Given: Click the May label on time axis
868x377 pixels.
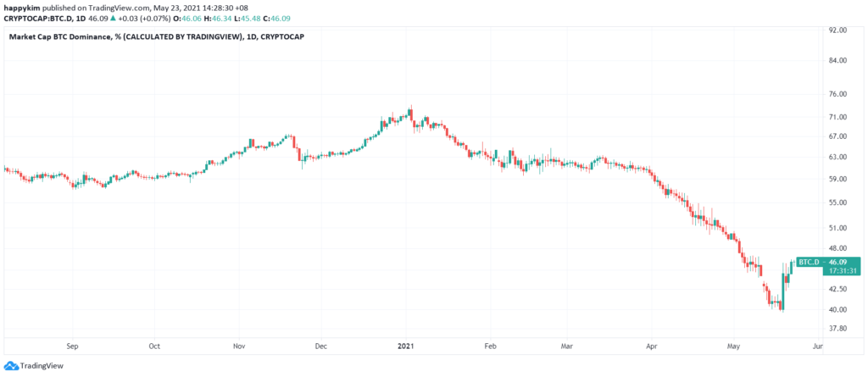Looking at the screenshot, I should click(x=734, y=346).
